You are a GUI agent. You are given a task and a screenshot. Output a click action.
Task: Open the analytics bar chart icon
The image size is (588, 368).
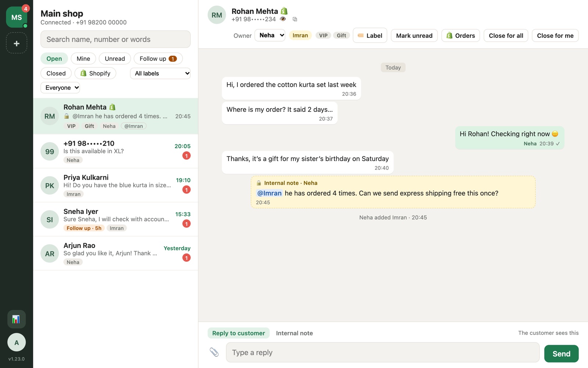click(17, 319)
